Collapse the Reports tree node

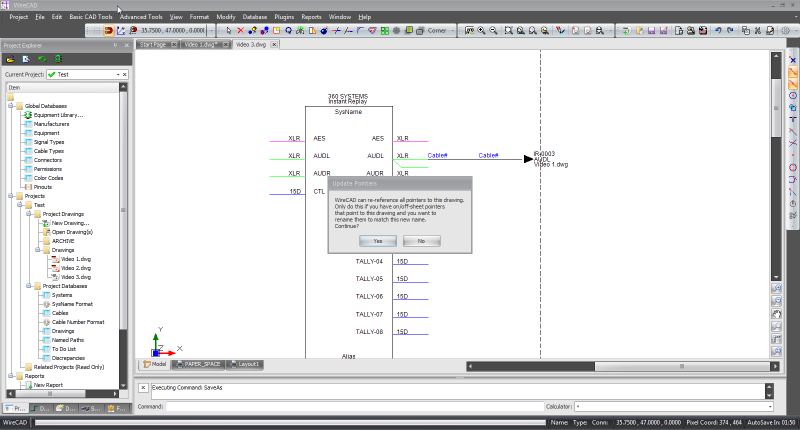click(10, 376)
